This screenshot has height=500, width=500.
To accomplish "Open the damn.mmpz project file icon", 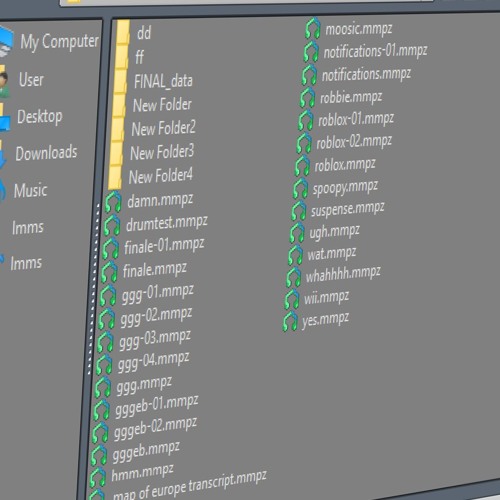I will click(113, 202).
